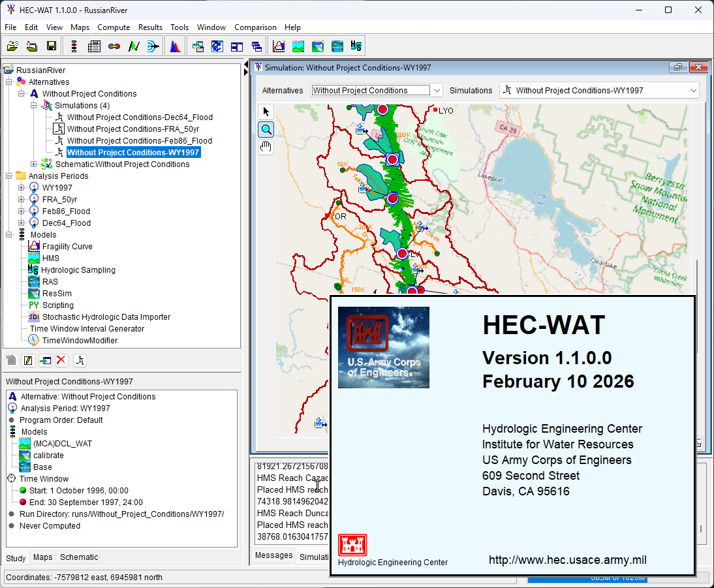Save the study with the floppy disk icon
714x588 pixels.
pyautogui.click(x=52, y=46)
